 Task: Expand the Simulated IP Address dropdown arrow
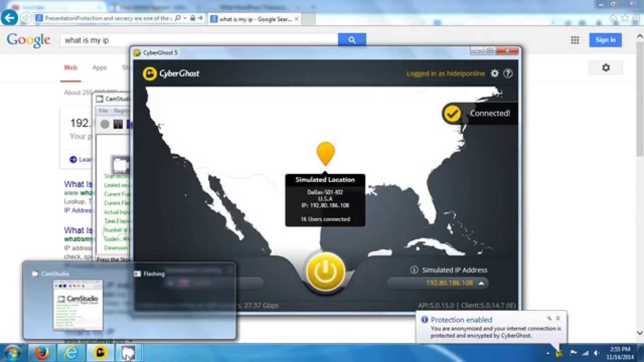[481, 283]
